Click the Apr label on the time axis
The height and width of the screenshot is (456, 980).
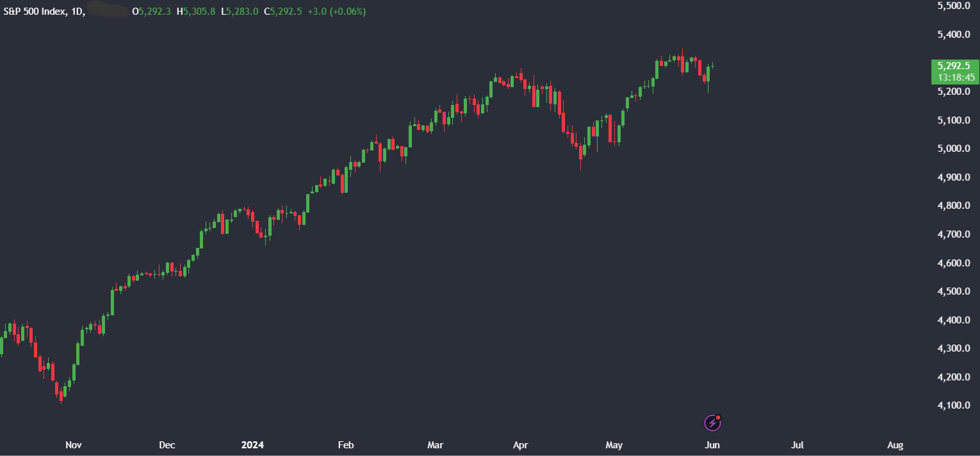coord(521,445)
